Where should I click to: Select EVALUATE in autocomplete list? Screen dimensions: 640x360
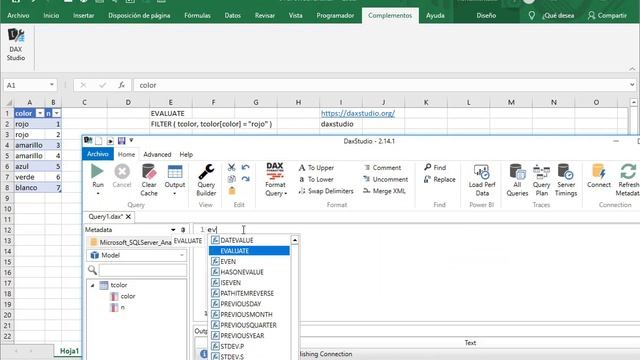click(x=249, y=251)
